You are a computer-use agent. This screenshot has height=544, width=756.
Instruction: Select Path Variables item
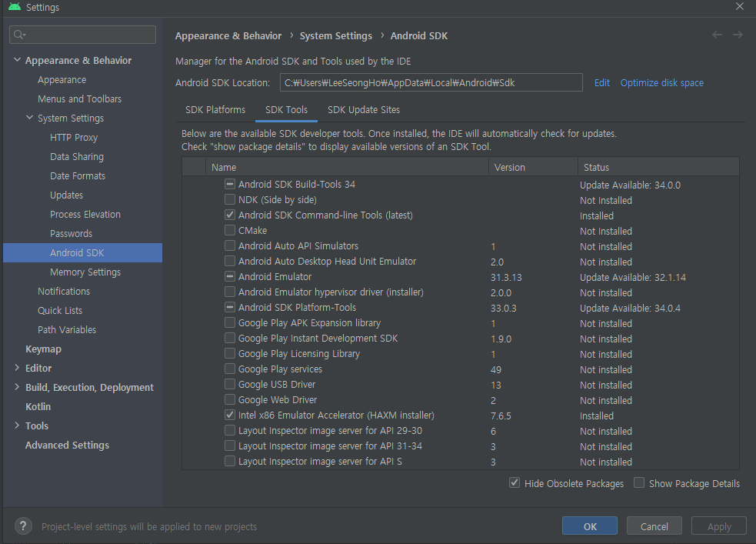click(67, 330)
